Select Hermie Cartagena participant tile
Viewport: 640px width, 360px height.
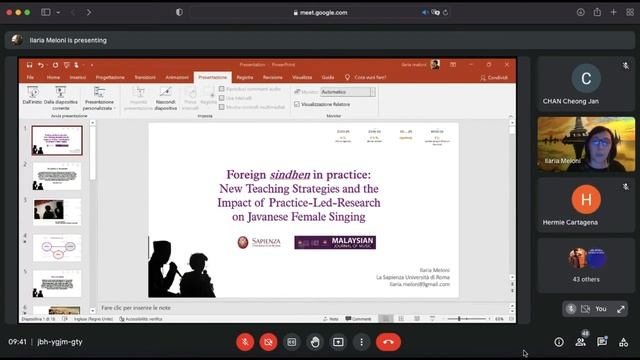click(x=586, y=205)
